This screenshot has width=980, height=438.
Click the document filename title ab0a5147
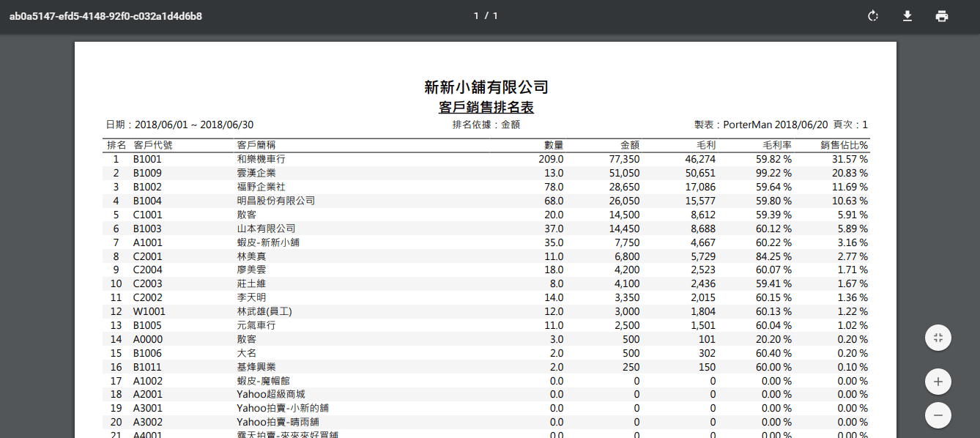[x=105, y=16]
